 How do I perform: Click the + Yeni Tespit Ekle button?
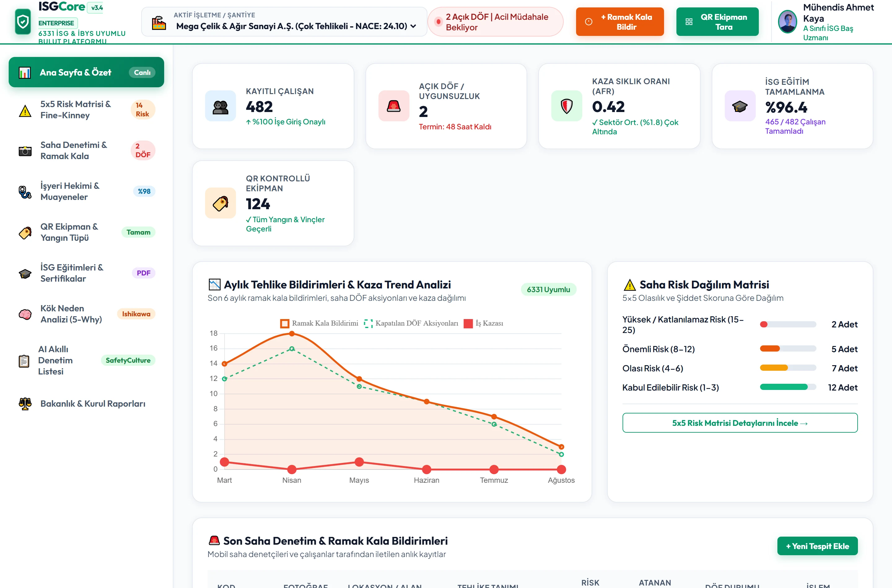point(817,546)
